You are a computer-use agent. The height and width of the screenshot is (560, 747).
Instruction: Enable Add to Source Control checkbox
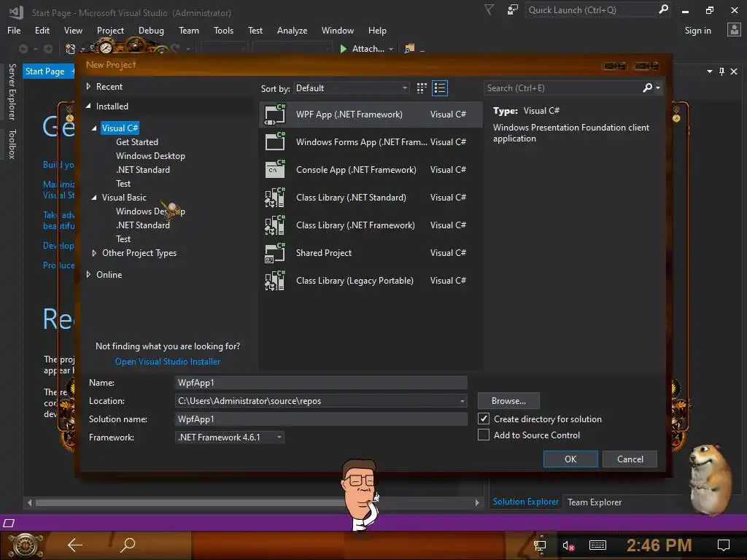[484, 435]
